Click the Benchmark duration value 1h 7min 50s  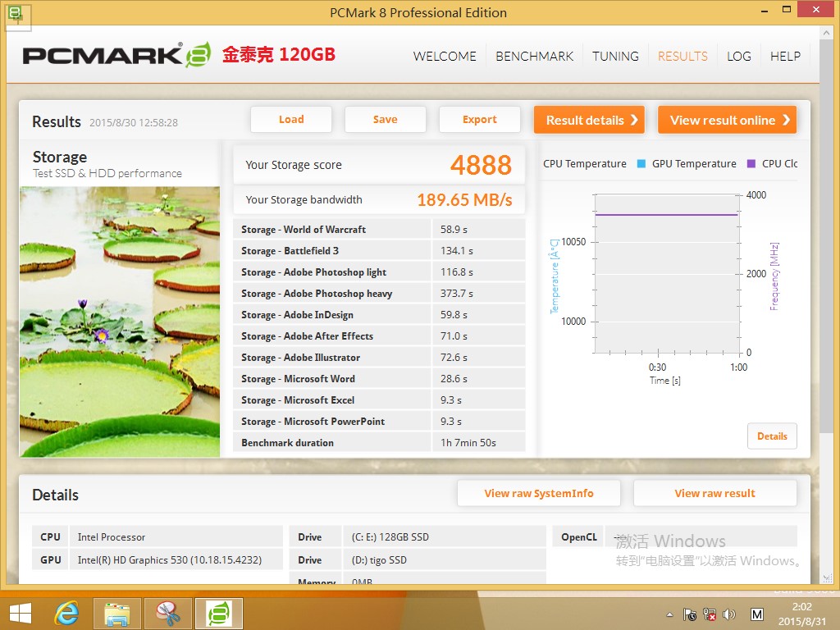point(468,443)
